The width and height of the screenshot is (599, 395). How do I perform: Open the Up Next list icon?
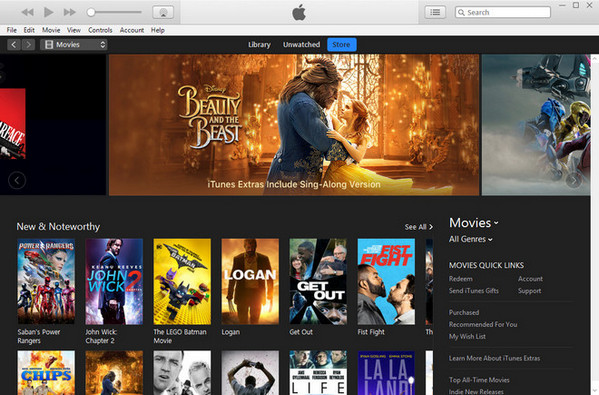click(435, 12)
